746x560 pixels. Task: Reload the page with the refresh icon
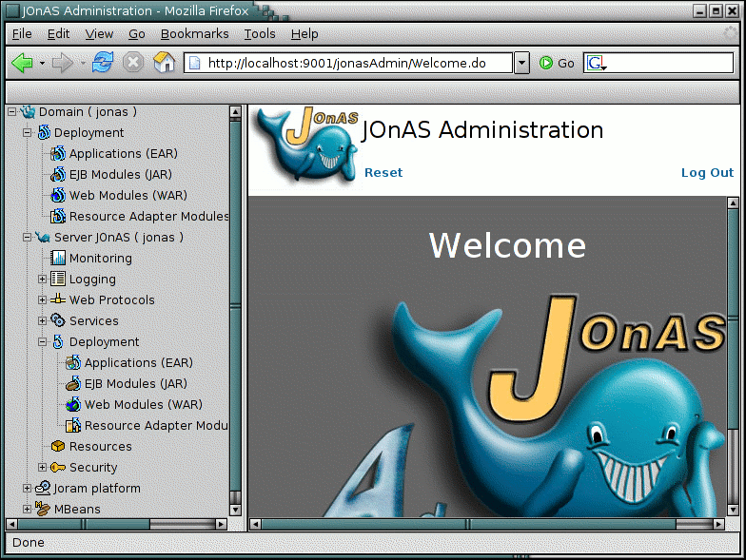click(x=103, y=63)
